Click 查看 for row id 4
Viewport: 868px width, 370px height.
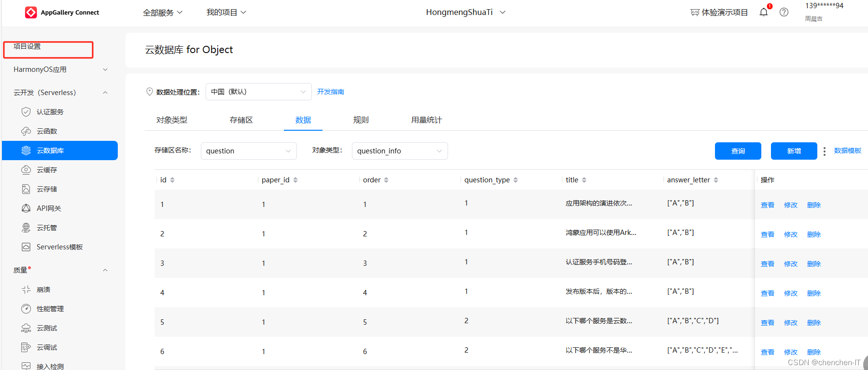click(768, 293)
